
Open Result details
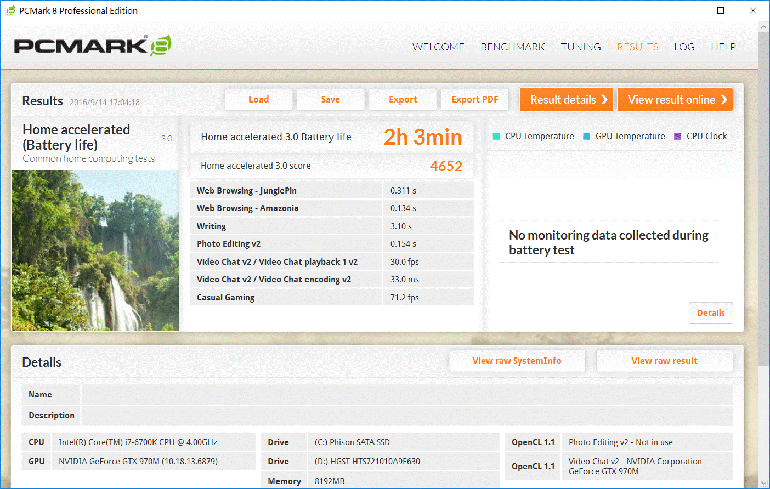[566, 100]
